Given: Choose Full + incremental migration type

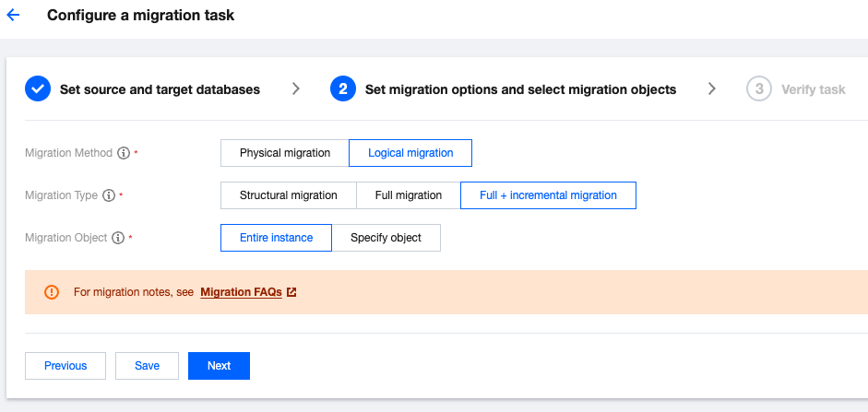Looking at the screenshot, I should click(548, 195).
